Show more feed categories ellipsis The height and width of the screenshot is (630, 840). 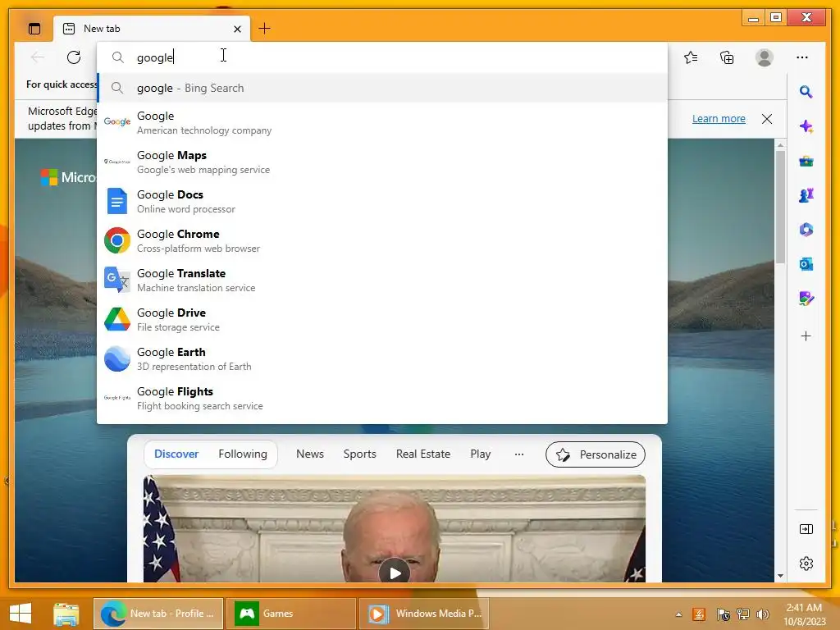tap(519, 454)
